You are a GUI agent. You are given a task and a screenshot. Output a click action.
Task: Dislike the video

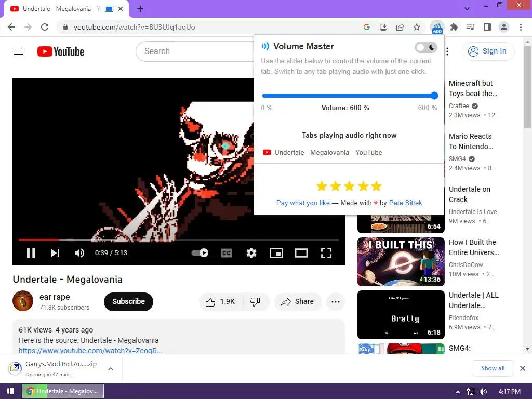click(x=256, y=301)
